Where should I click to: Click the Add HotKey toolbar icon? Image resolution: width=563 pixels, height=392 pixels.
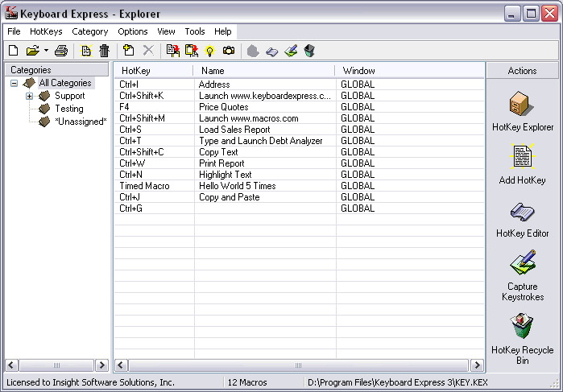point(86,51)
